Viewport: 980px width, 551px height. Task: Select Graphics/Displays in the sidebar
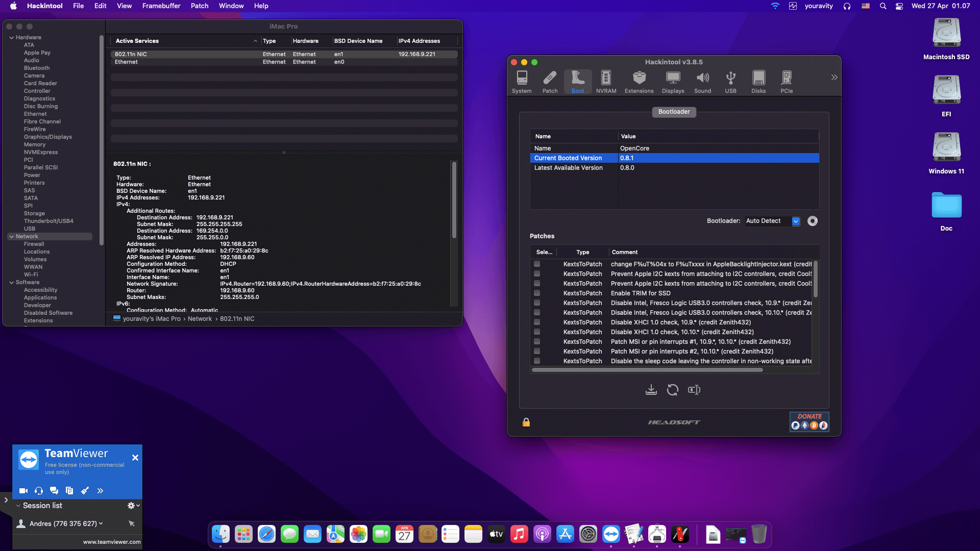(48, 137)
